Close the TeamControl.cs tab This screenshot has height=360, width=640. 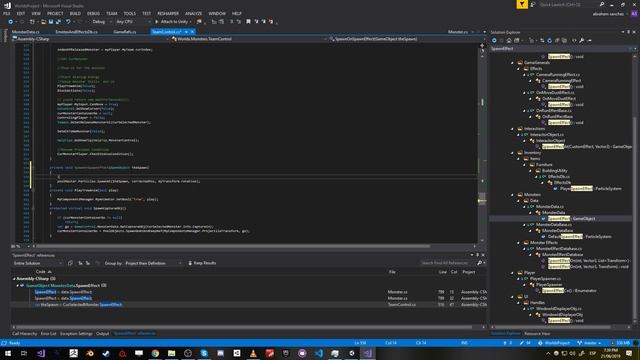pyautogui.click(x=193, y=32)
